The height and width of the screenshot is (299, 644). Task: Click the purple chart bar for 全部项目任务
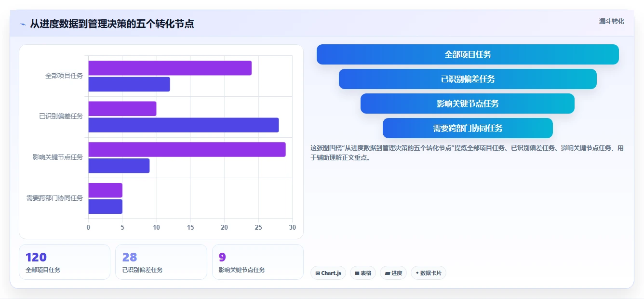[170, 68]
